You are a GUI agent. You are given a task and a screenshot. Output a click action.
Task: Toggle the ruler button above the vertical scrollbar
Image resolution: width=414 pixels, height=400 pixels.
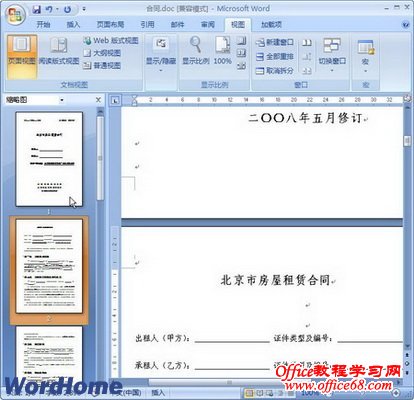click(407, 99)
